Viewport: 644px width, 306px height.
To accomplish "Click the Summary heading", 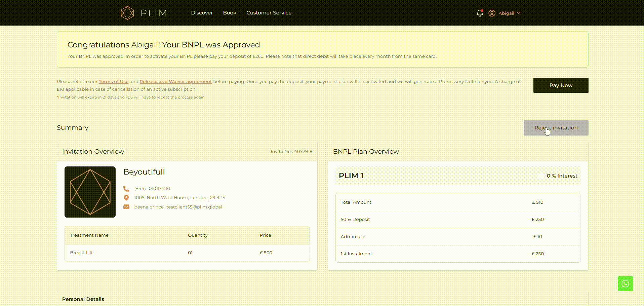I will pos(73,127).
